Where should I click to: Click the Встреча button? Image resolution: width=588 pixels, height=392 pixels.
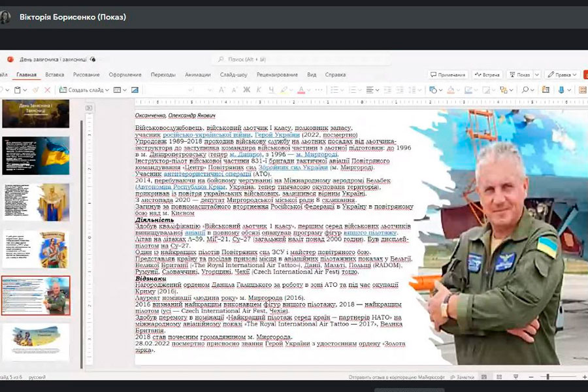487,74
